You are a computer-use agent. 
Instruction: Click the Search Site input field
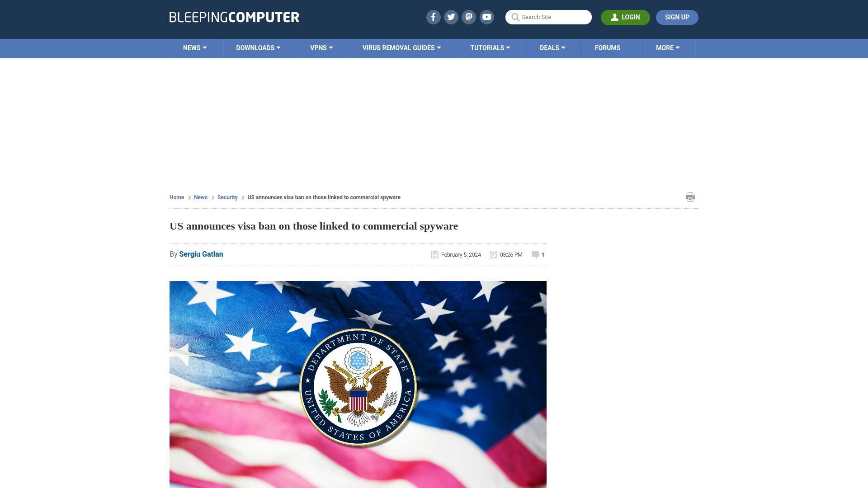click(548, 17)
